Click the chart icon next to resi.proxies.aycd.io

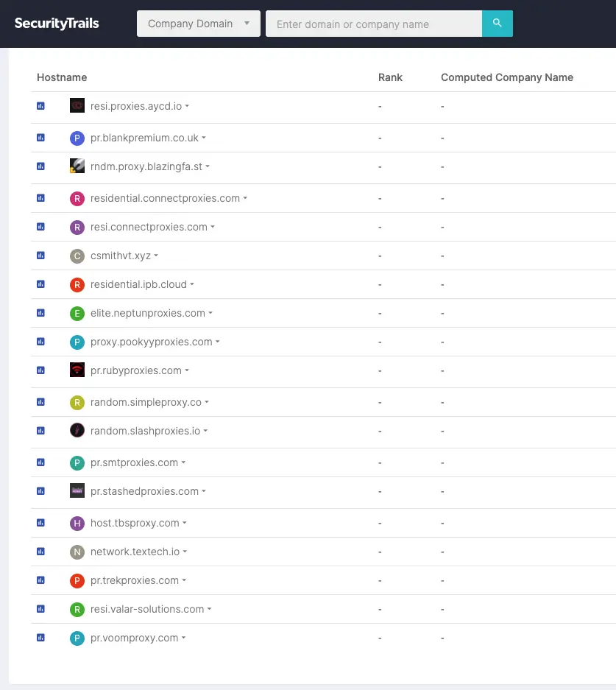click(40, 105)
